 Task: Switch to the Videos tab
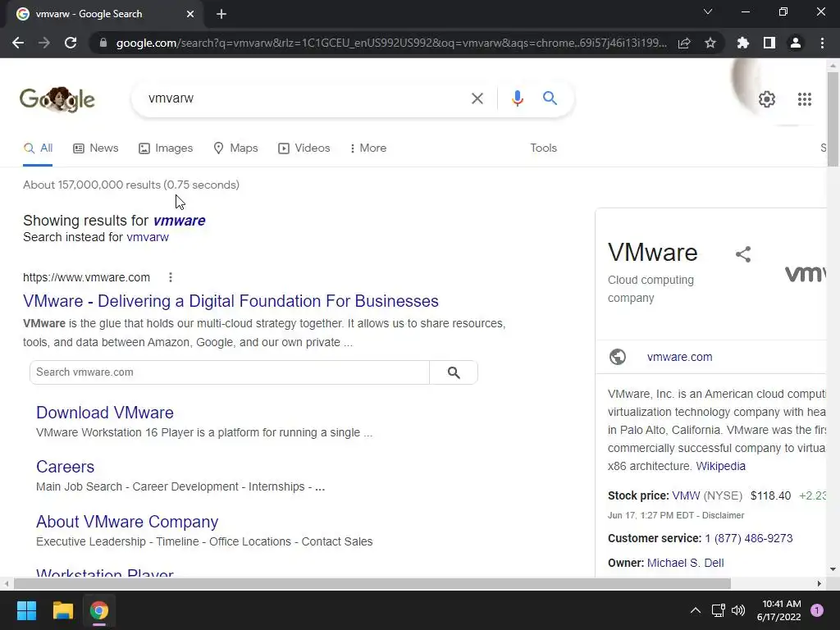tap(304, 148)
